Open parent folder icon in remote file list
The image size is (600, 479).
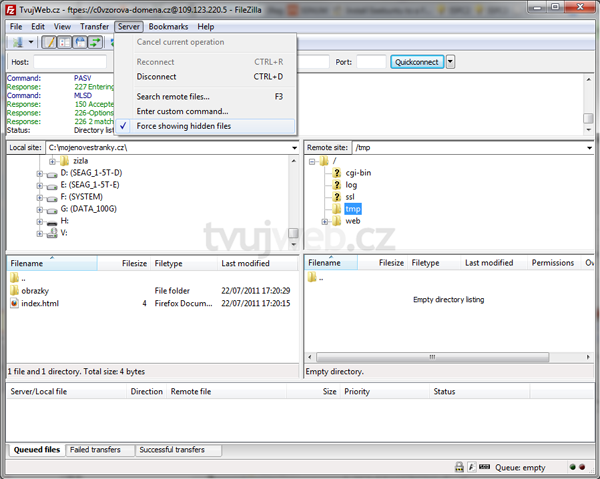tap(312, 277)
